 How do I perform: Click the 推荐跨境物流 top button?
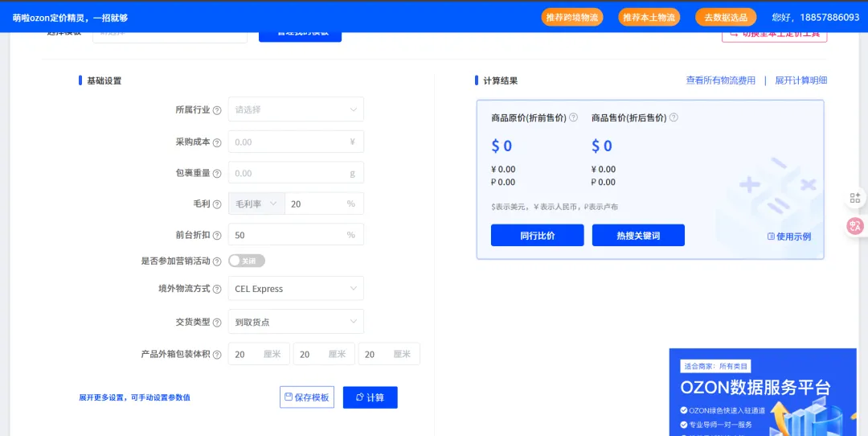click(x=572, y=17)
